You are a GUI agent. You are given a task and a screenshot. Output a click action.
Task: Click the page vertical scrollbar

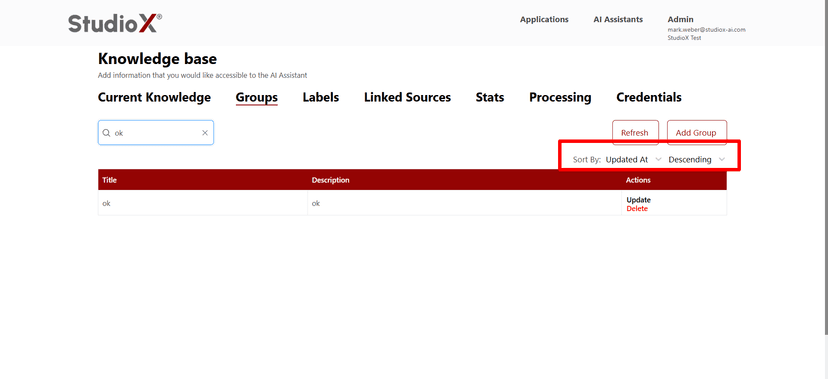pyautogui.click(x=825, y=168)
